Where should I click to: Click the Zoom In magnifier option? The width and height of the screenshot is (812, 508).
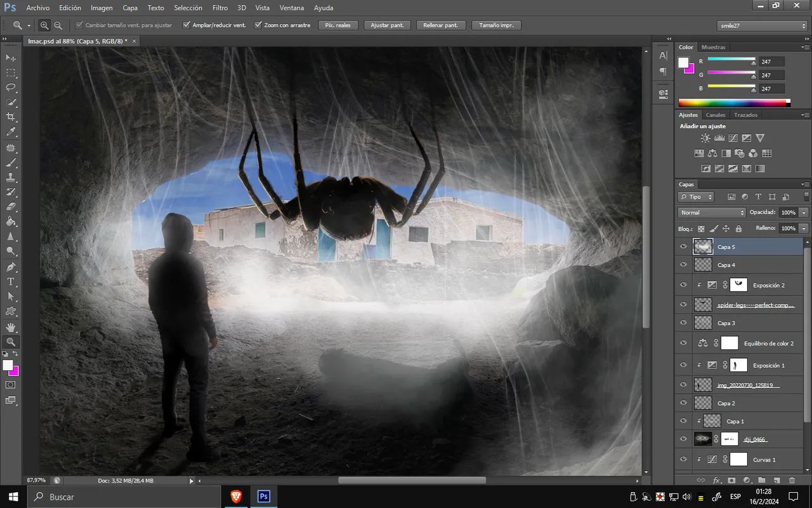tap(44, 25)
